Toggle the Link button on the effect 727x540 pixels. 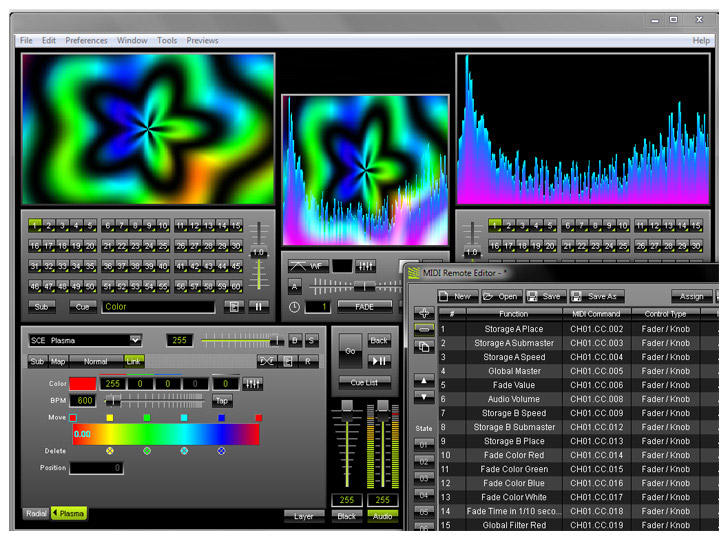click(x=133, y=360)
